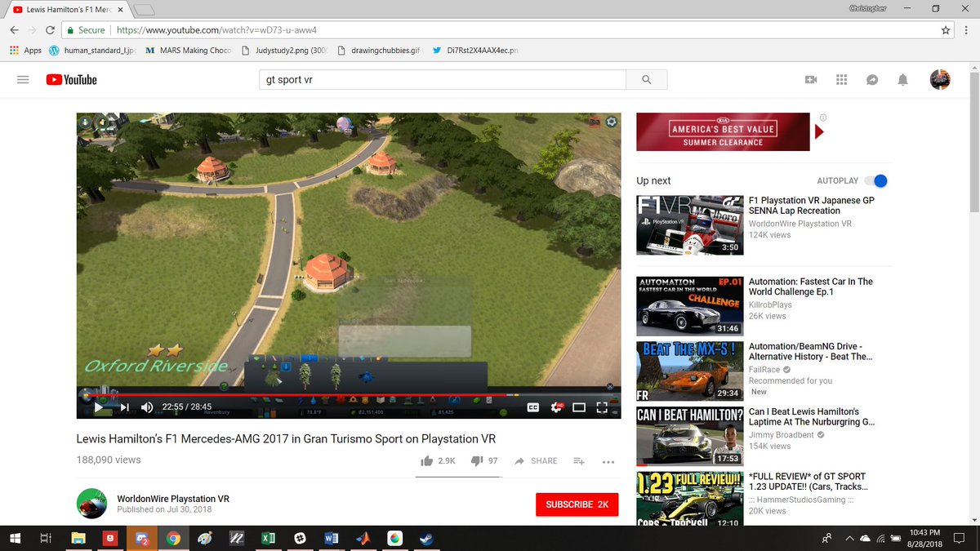Click the search magnifier button
The width and height of the screenshot is (980, 551).
click(x=647, y=79)
